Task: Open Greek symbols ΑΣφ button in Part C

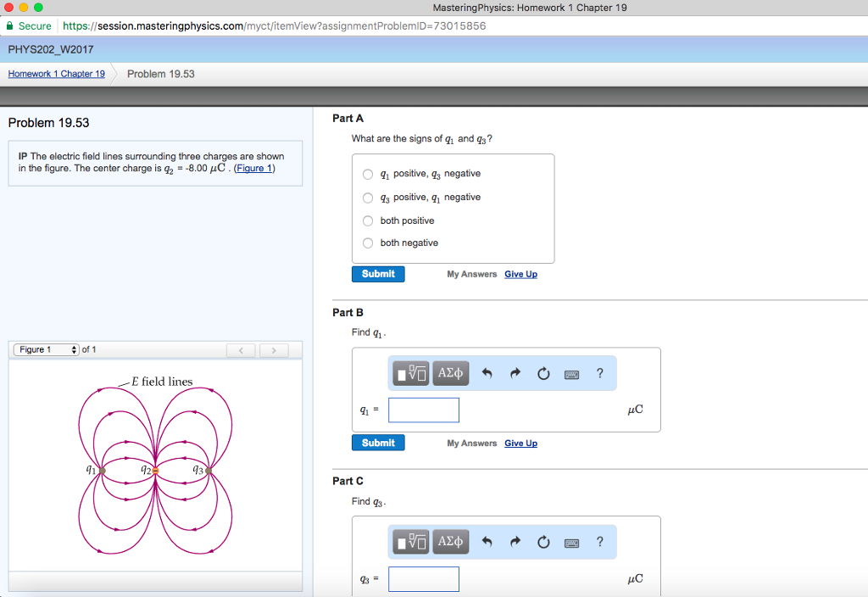Action: click(451, 542)
